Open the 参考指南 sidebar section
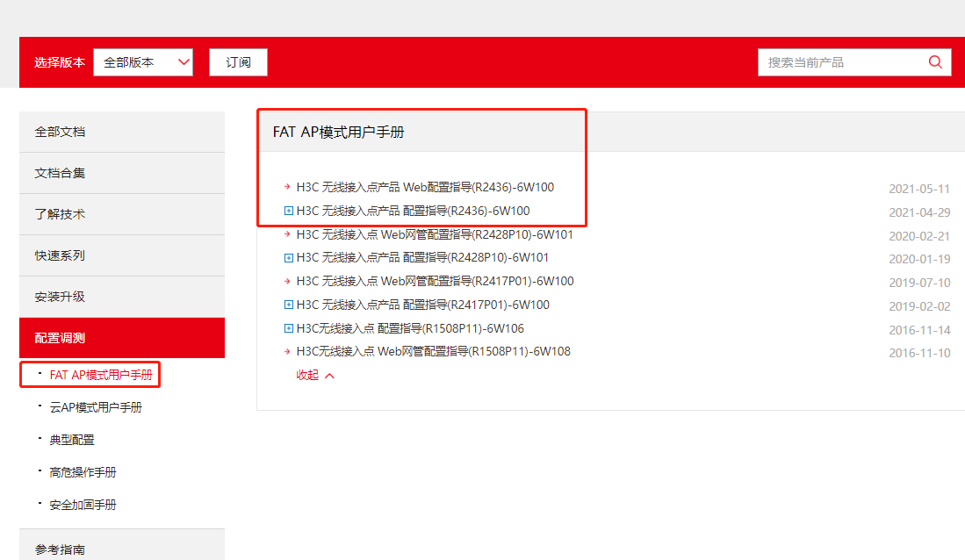 tap(122, 545)
